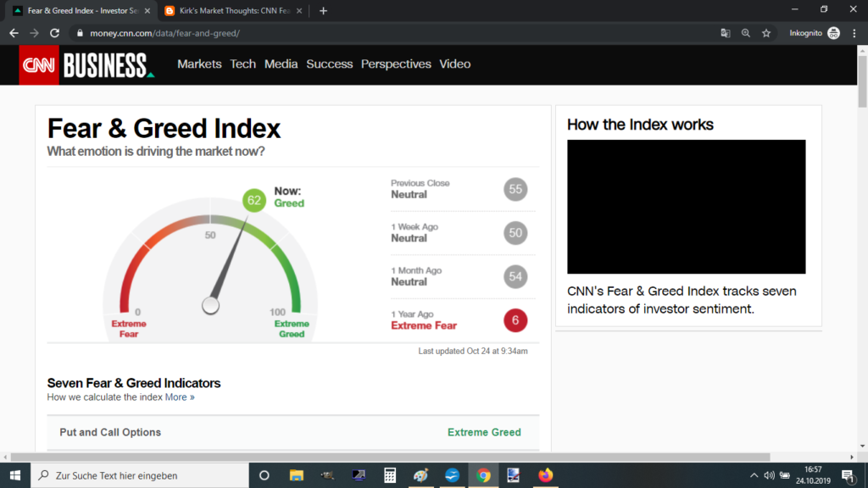Click the More » link

(x=180, y=397)
